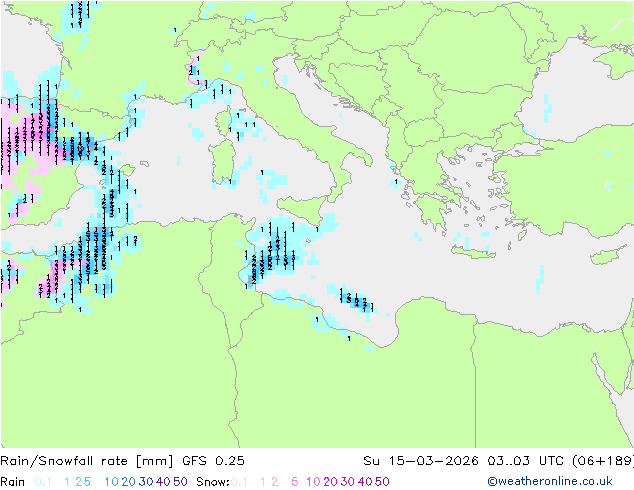This screenshot has width=634, height=490.
Task: Click the 'Su 15-03-2026' date label
Action: click(421, 461)
